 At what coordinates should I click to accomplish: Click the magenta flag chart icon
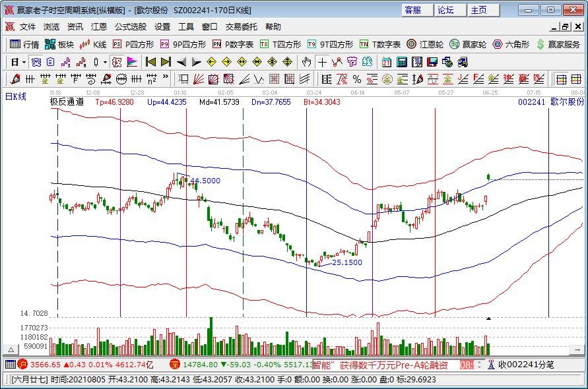tap(132, 62)
